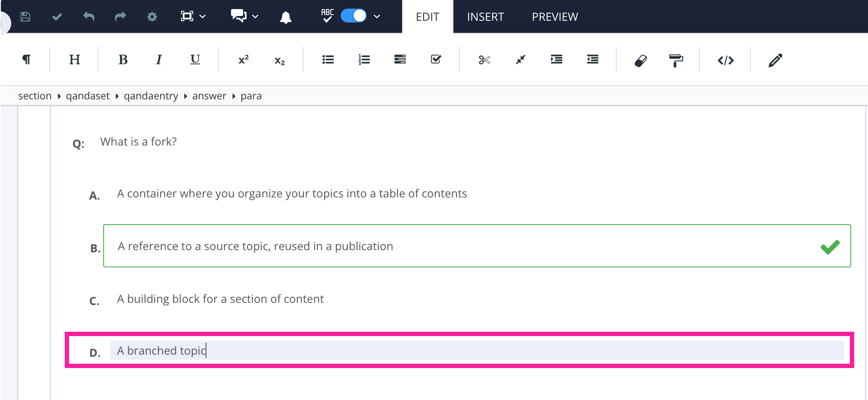868x400 pixels.
Task: Select the format painter tool
Action: click(676, 60)
